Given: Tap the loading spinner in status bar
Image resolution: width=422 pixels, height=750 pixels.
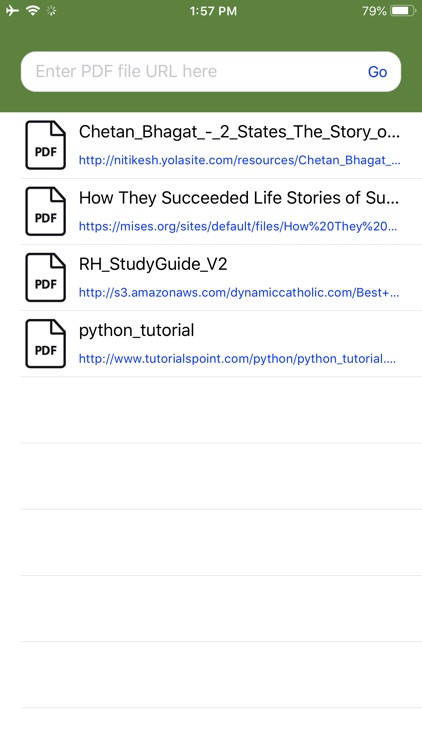Looking at the screenshot, I should [x=51, y=11].
